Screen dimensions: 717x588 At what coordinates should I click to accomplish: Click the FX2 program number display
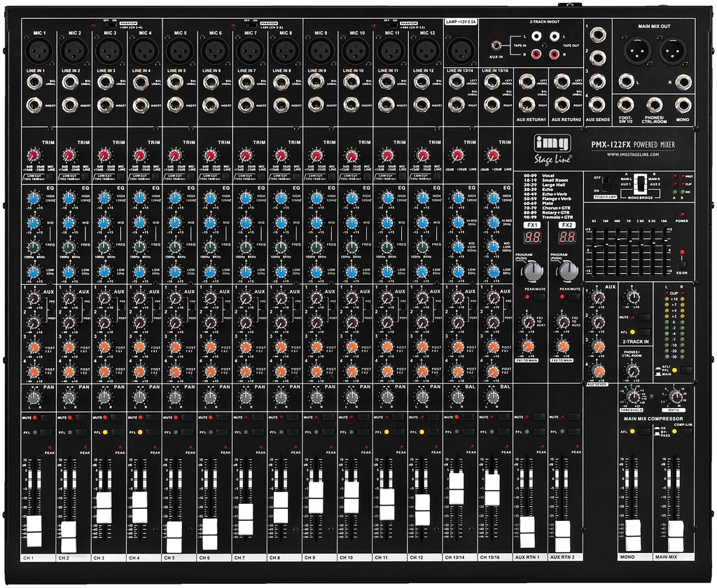[x=567, y=237]
